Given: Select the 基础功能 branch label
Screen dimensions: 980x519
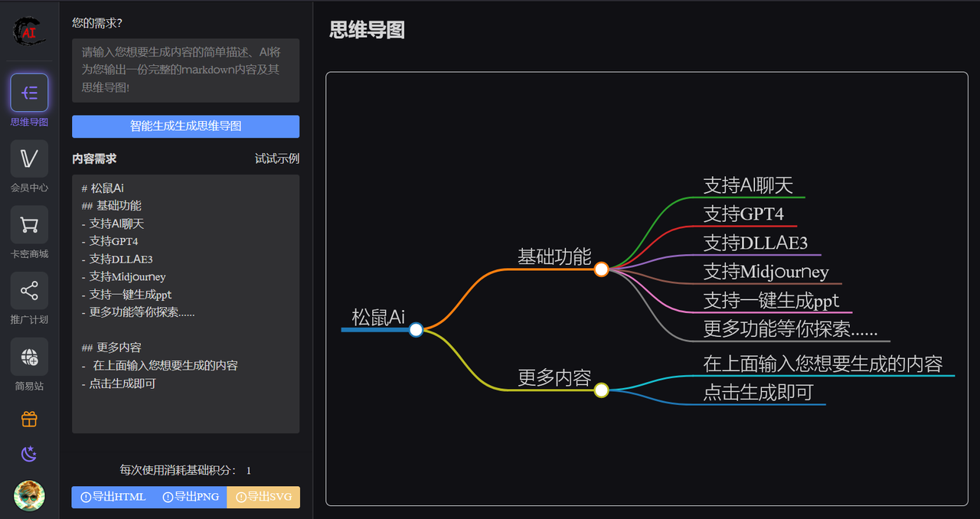Looking at the screenshot, I should 554,256.
